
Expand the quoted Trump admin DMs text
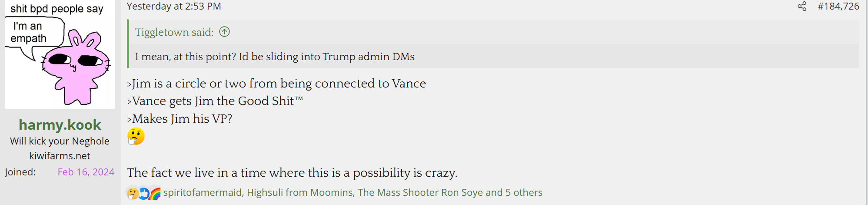click(x=275, y=57)
